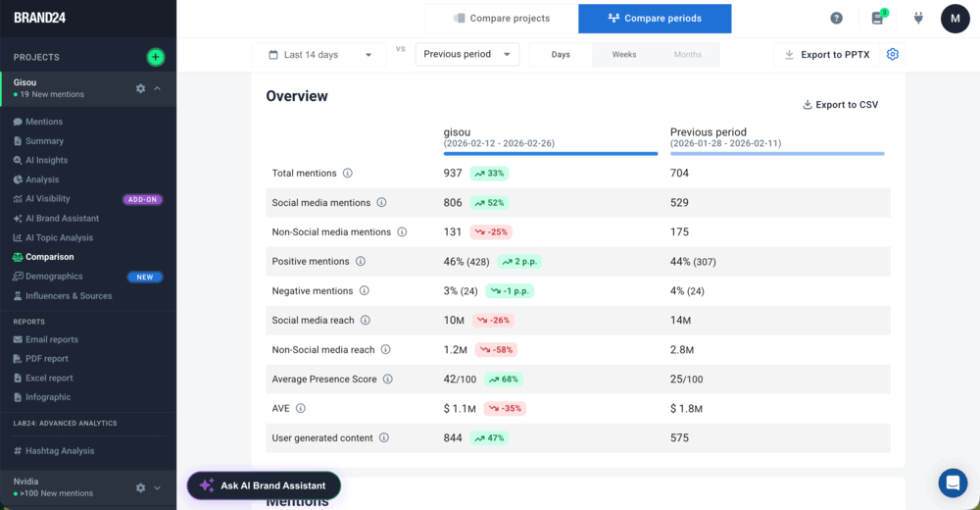
Task: Open the Previous period dropdown
Action: pyautogui.click(x=466, y=55)
